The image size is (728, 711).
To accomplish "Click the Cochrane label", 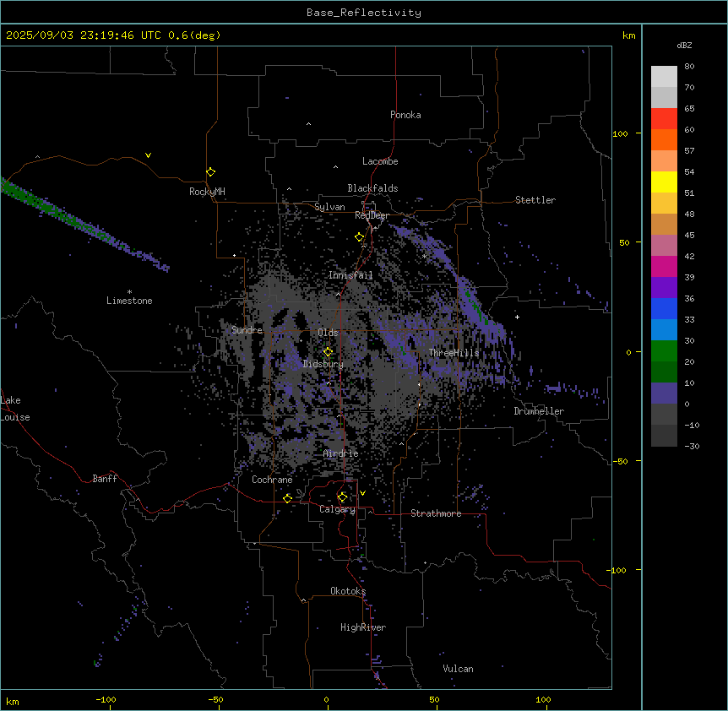I will pyautogui.click(x=272, y=480).
